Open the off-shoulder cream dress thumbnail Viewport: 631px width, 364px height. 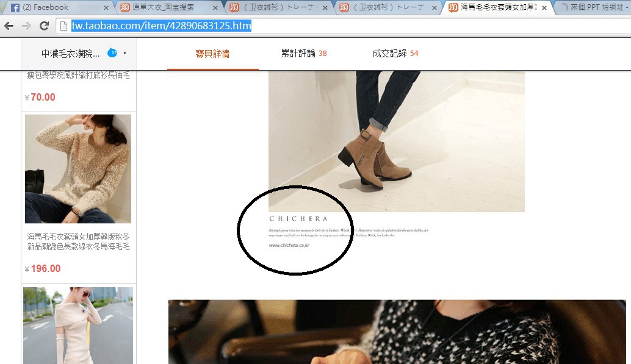click(78, 326)
